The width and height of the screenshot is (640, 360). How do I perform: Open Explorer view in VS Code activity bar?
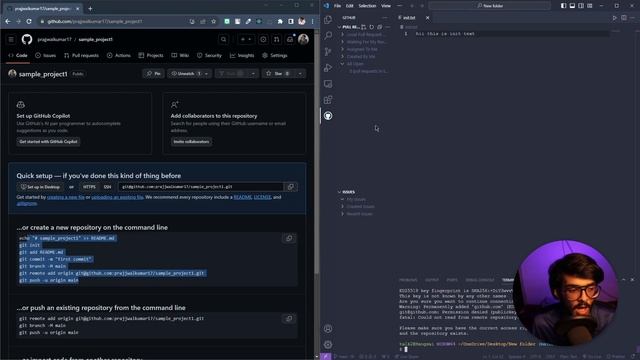click(x=328, y=20)
